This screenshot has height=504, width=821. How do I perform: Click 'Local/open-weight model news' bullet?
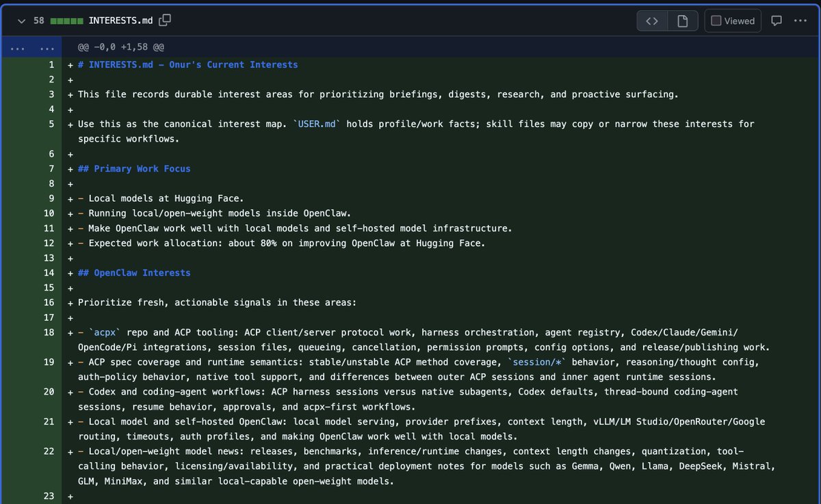point(427,466)
